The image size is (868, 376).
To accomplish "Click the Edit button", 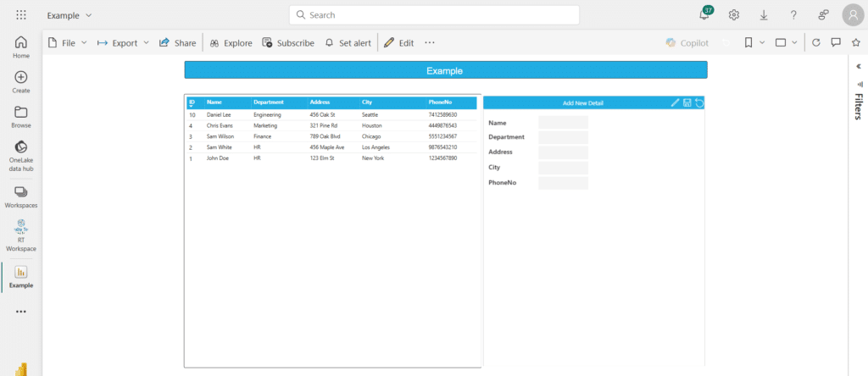I will coord(398,42).
